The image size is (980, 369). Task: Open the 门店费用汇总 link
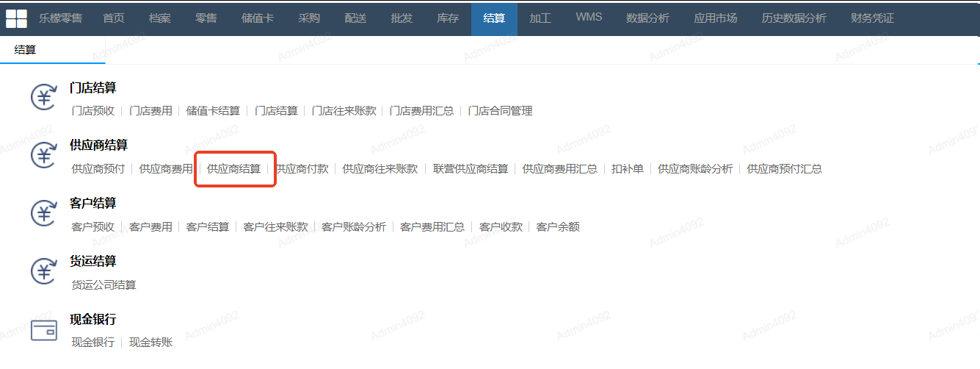[422, 111]
